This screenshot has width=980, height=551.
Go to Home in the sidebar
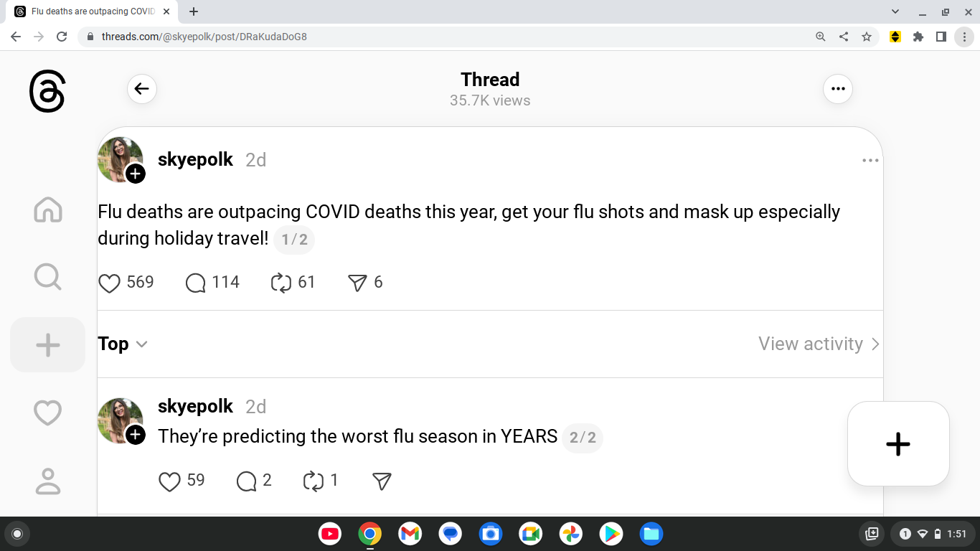(48, 209)
